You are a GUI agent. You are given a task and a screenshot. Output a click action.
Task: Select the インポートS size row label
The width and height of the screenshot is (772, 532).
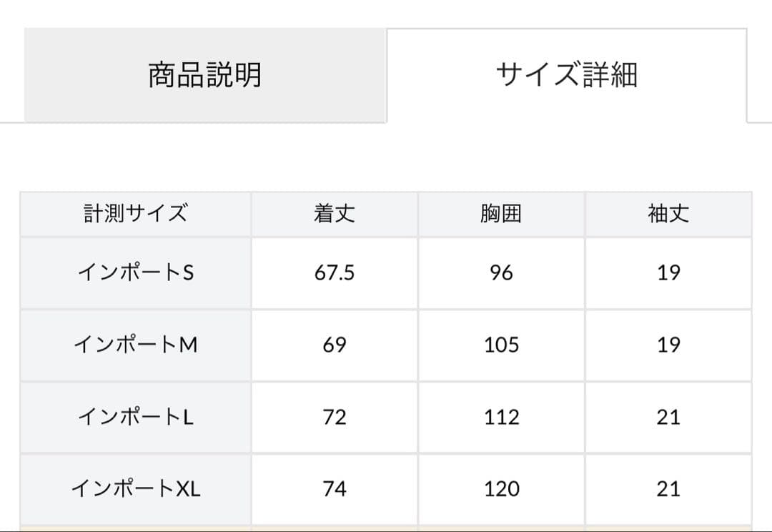[x=136, y=272]
